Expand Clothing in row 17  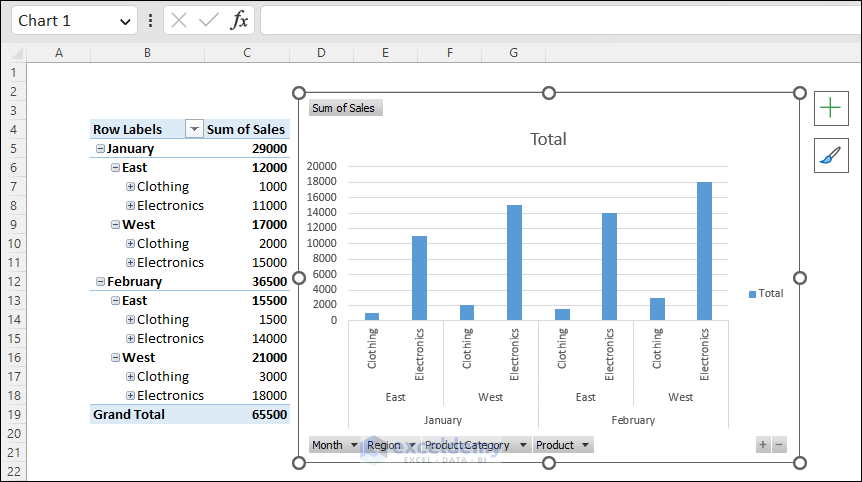tap(130, 376)
